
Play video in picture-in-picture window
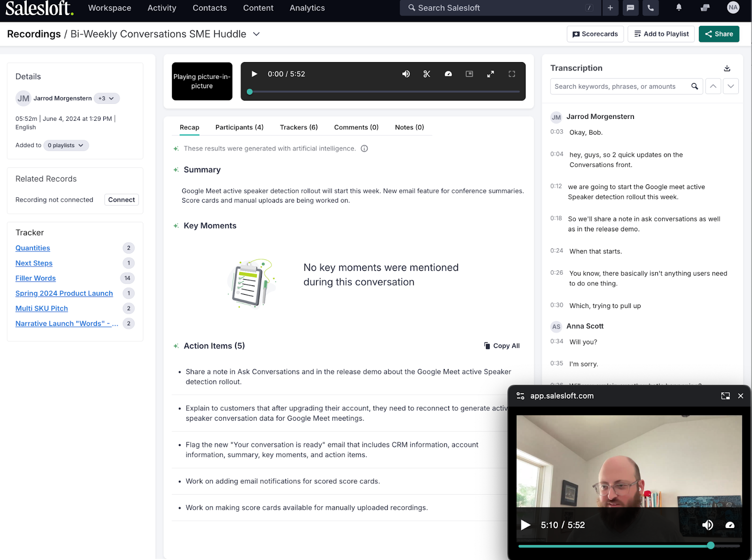coord(525,525)
